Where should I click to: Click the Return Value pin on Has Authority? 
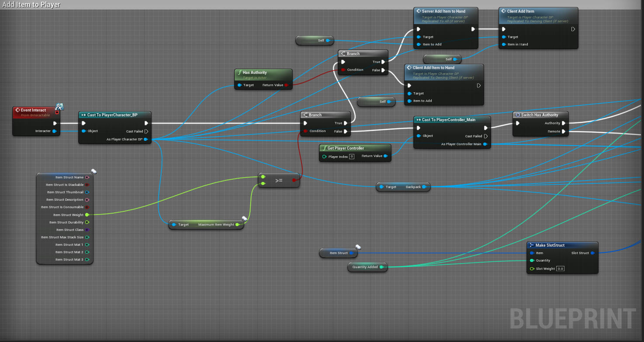pos(286,85)
